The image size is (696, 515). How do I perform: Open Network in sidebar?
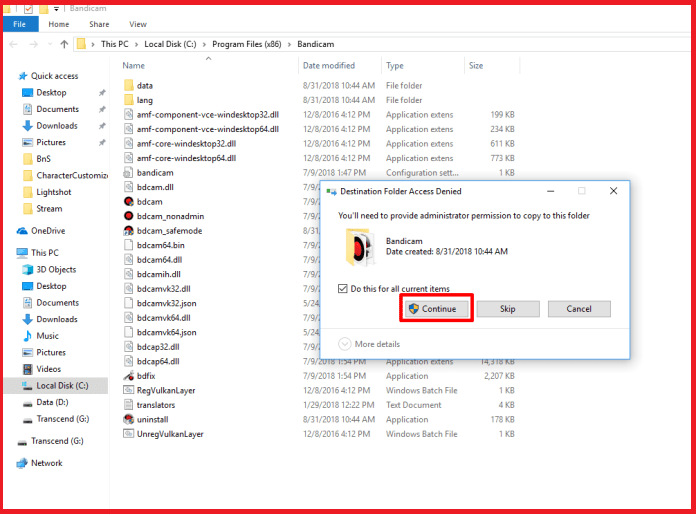(x=47, y=463)
